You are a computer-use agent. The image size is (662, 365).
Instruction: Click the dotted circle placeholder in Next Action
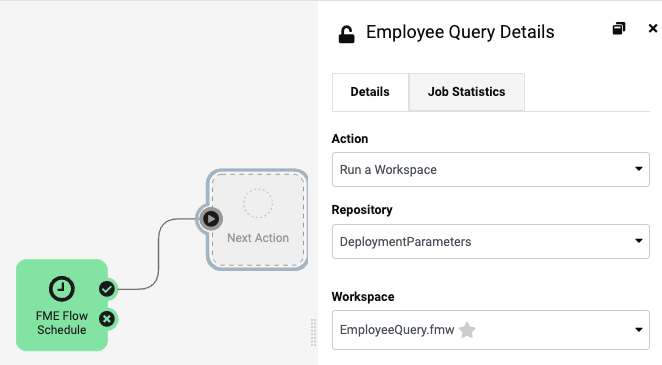coord(258,203)
